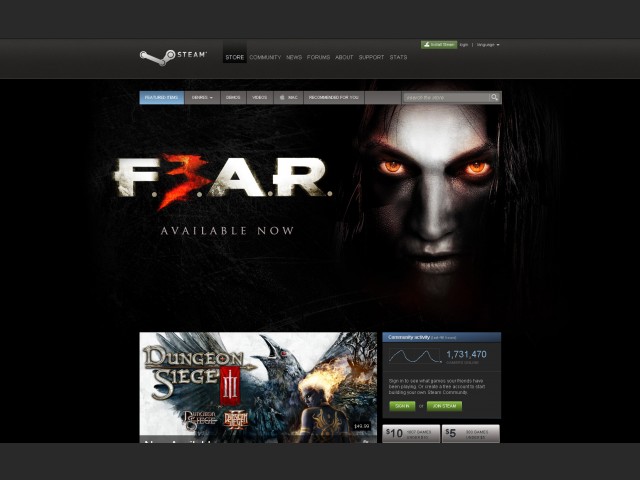The width and height of the screenshot is (640, 480).
Task: Open the Forums page
Action: click(318, 57)
